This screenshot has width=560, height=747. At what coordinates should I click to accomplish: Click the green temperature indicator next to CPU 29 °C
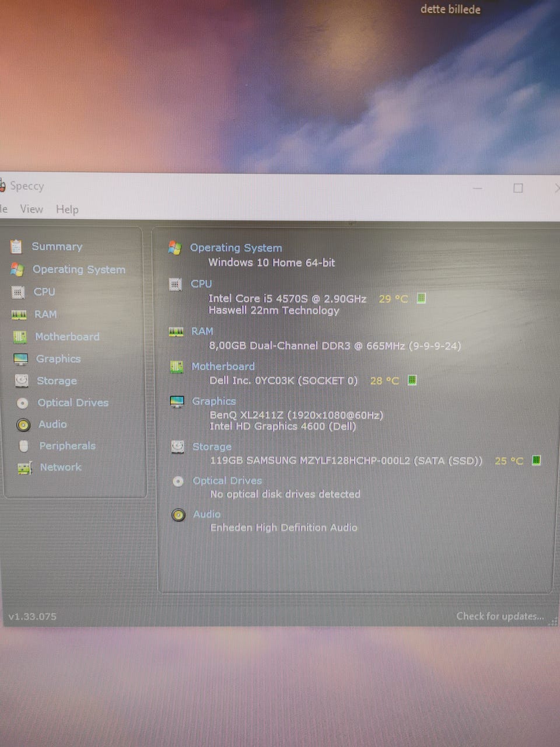coord(421,298)
